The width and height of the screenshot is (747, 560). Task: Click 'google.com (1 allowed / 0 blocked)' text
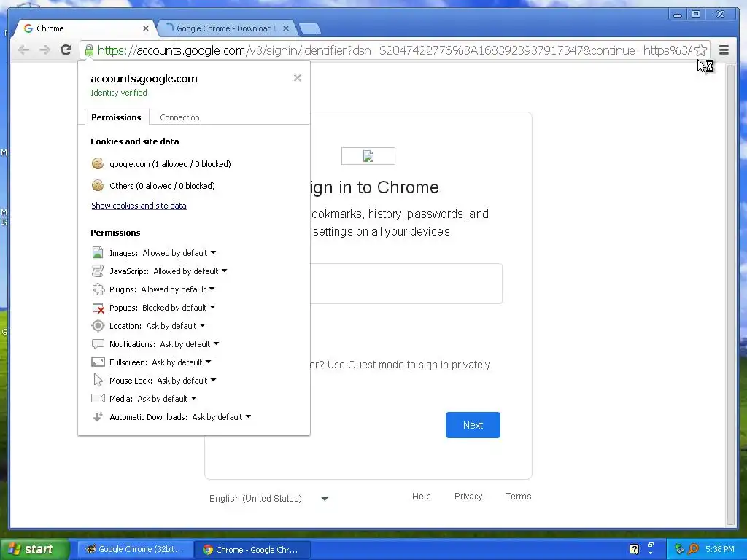tap(170, 164)
